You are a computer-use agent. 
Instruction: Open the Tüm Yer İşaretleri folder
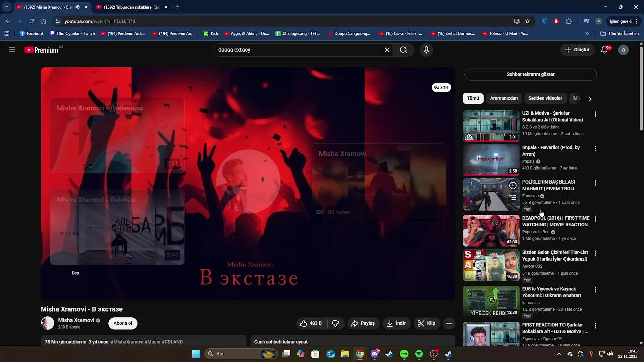[x=619, y=34]
